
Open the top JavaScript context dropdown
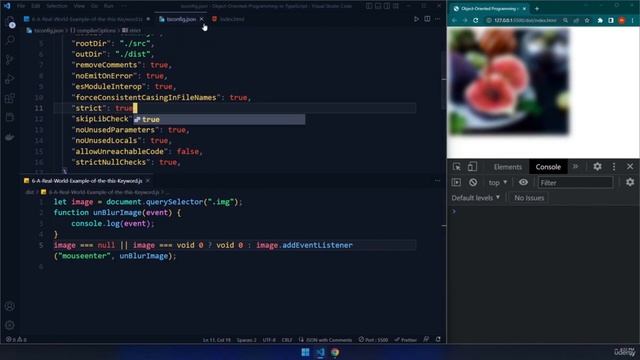[498, 182]
